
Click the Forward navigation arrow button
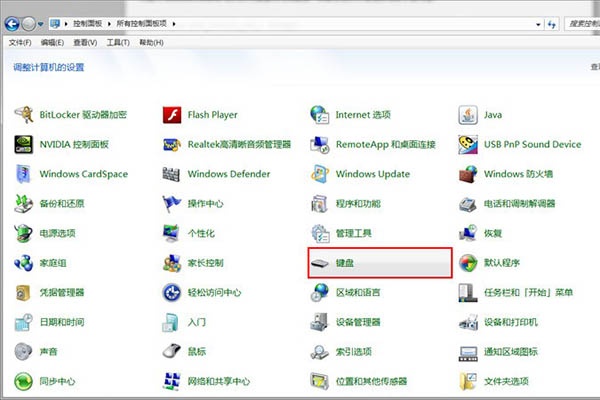tap(28, 24)
